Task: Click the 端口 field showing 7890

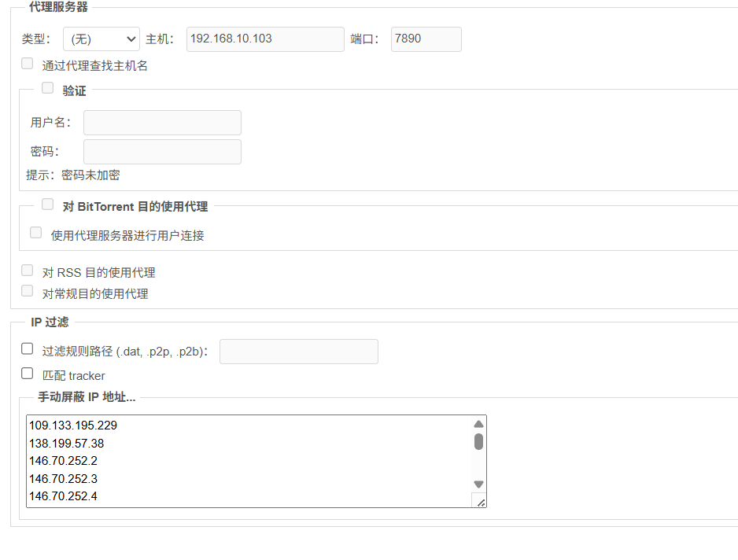Action: pyautogui.click(x=426, y=39)
